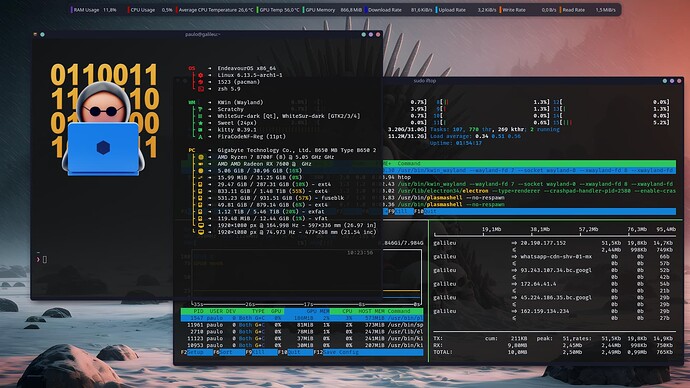
Task: Click Quit in htop function bar
Action: tap(430, 211)
